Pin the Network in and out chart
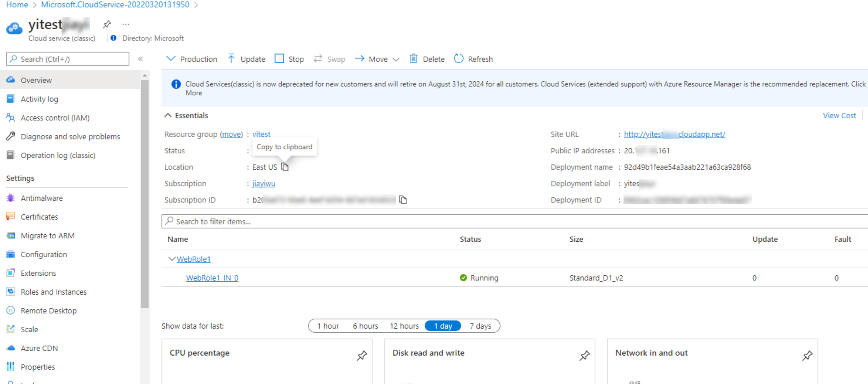The width and height of the screenshot is (868, 384). pyautogui.click(x=807, y=355)
